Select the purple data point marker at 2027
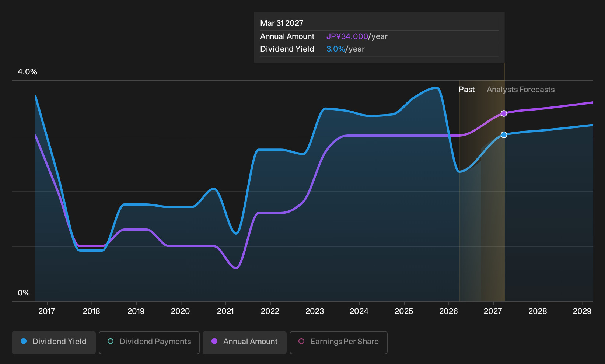 point(504,113)
